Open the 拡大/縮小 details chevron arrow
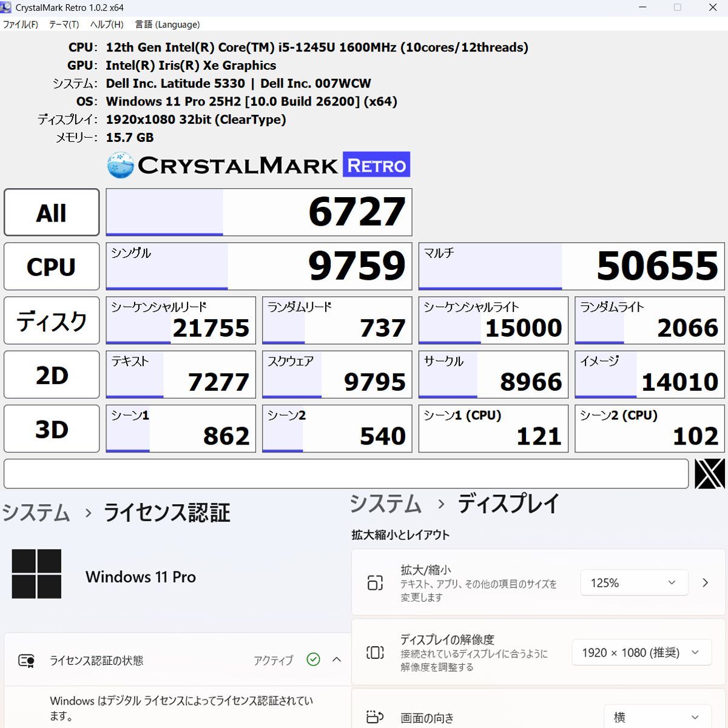This screenshot has width=728, height=728. [x=705, y=582]
